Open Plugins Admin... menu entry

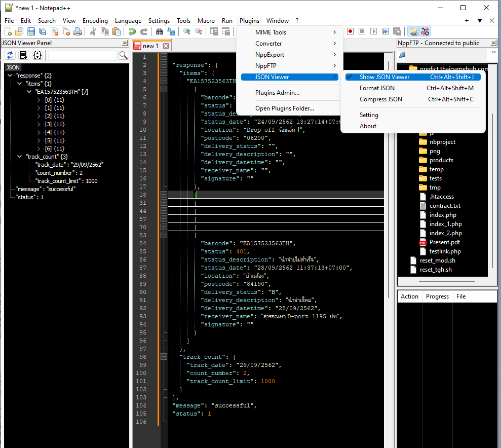289,93
